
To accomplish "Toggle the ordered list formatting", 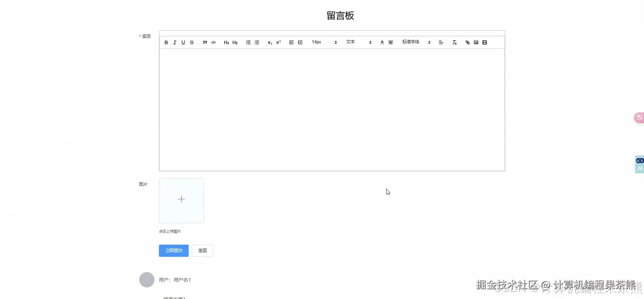I will pos(248,42).
